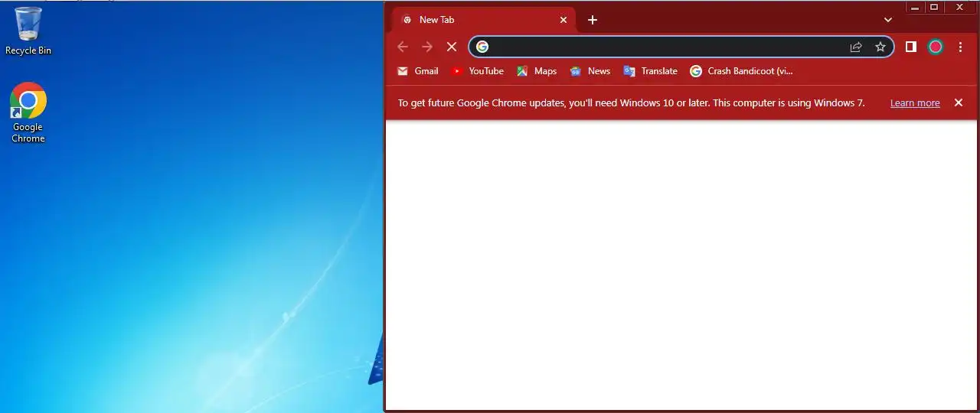The width and height of the screenshot is (980, 413).
Task: Dismiss the Windows 7 update infobar
Action: tap(959, 102)
